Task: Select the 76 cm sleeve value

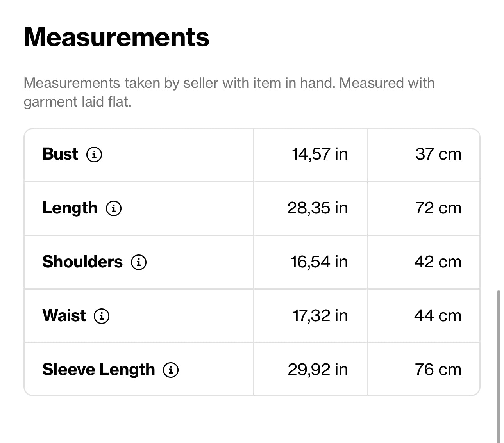Action: coord(438,370)
